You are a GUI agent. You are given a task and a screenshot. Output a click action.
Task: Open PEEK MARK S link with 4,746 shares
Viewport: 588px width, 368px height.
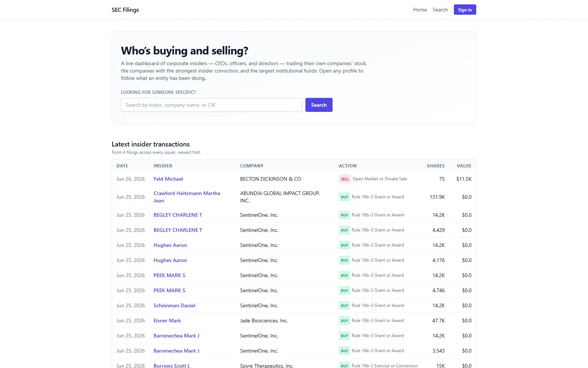pyautogui.click(x=169, y=290)
